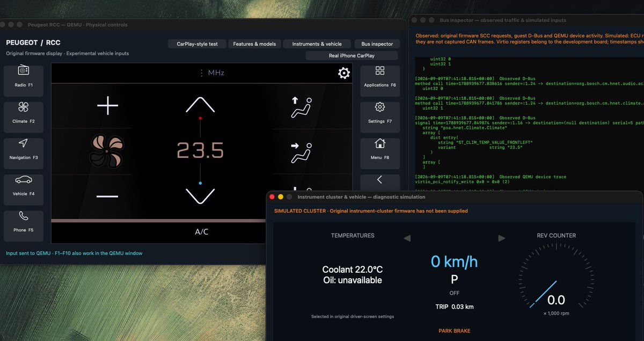This screenshot has width=644, height=341.
Task: Click the PEUGEOT / RCC title
Action: pyautogui.click(x=33, y=43)
